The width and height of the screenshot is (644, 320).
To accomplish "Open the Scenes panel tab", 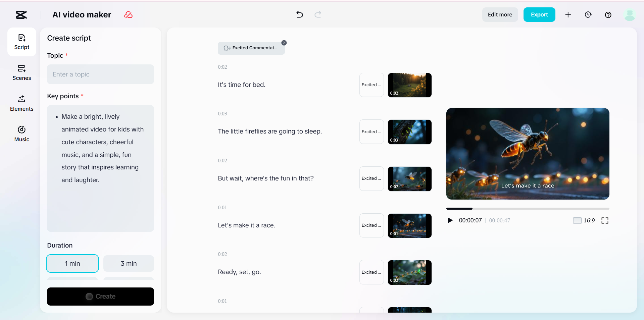I will click(22, 73).
